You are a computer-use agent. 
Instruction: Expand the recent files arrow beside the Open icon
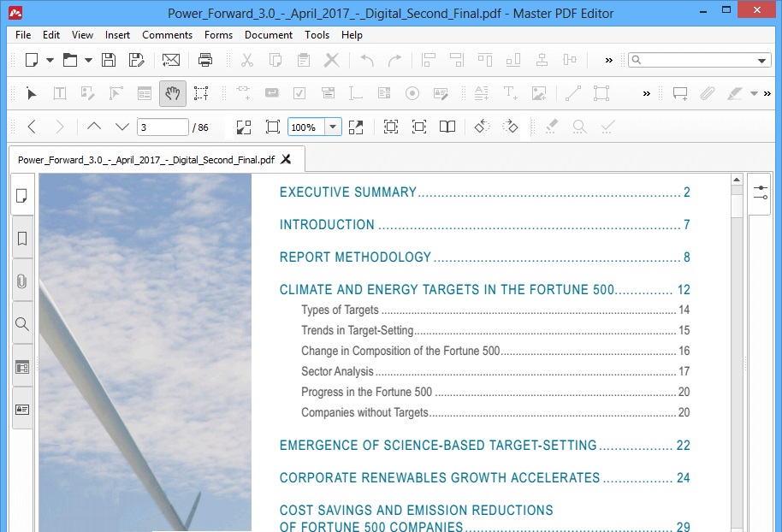88,61
